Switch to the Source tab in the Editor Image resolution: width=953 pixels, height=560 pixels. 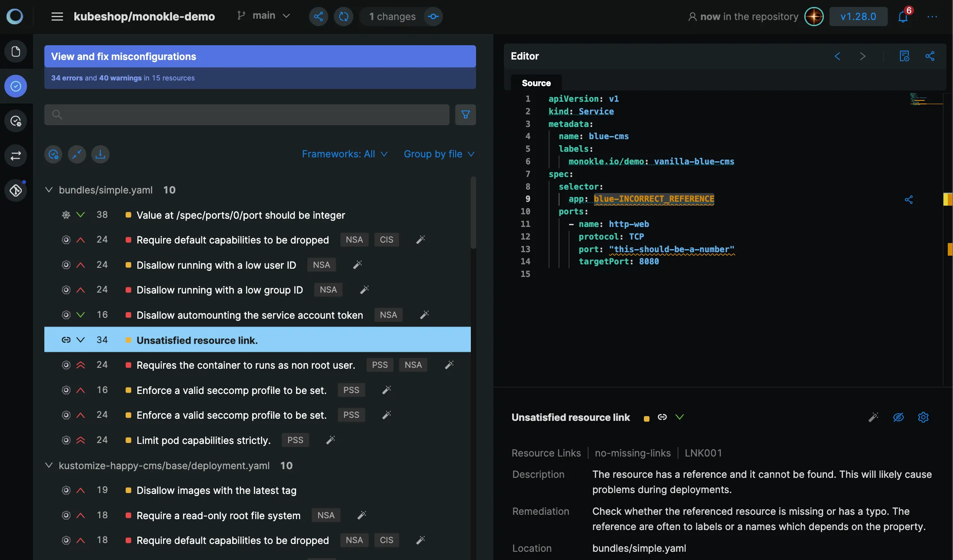536,83
